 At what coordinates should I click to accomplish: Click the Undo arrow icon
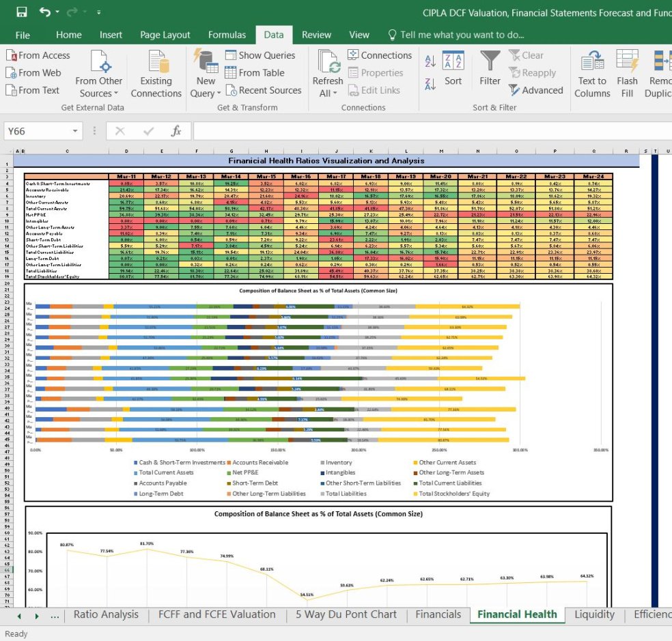pos(44,12)
